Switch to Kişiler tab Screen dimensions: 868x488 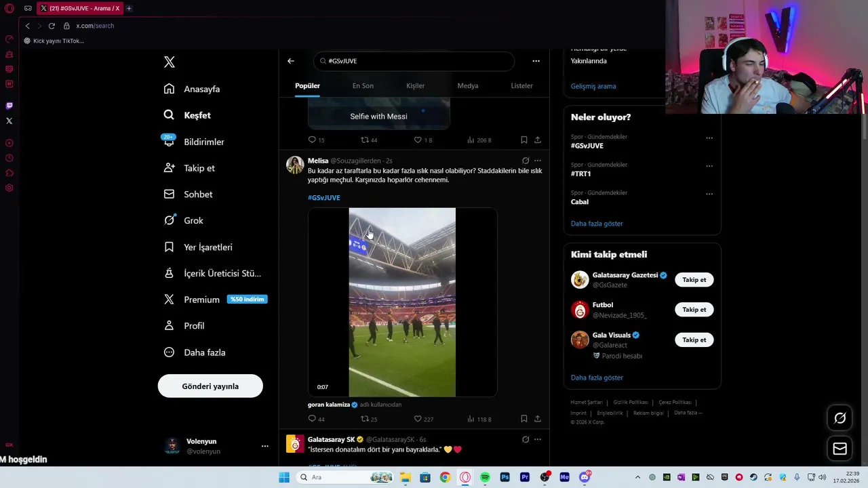click(x=415, y=86)
